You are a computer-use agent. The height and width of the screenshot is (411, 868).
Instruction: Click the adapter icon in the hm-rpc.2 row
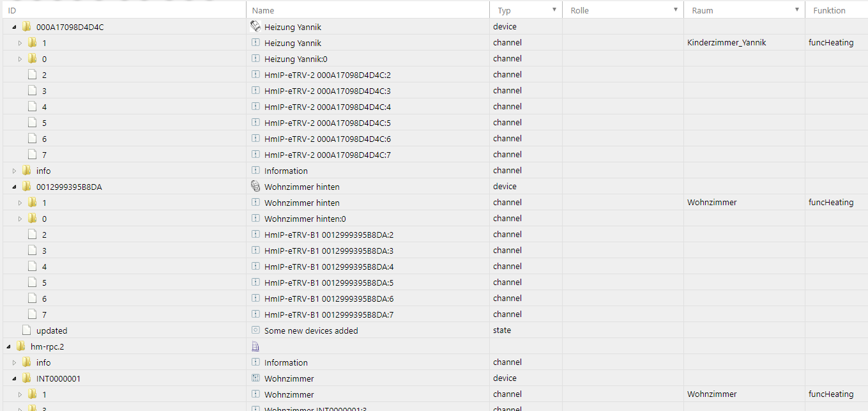(x=255, y=346)
